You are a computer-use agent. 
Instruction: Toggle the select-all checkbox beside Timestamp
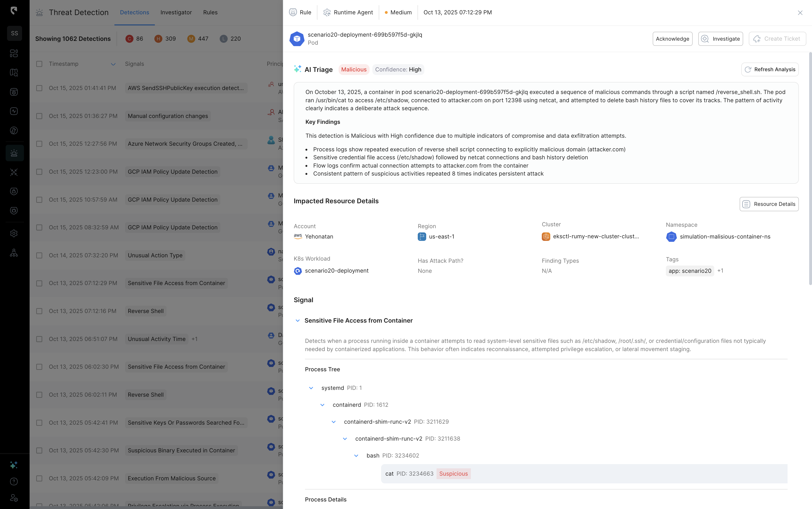coord(39,64)
